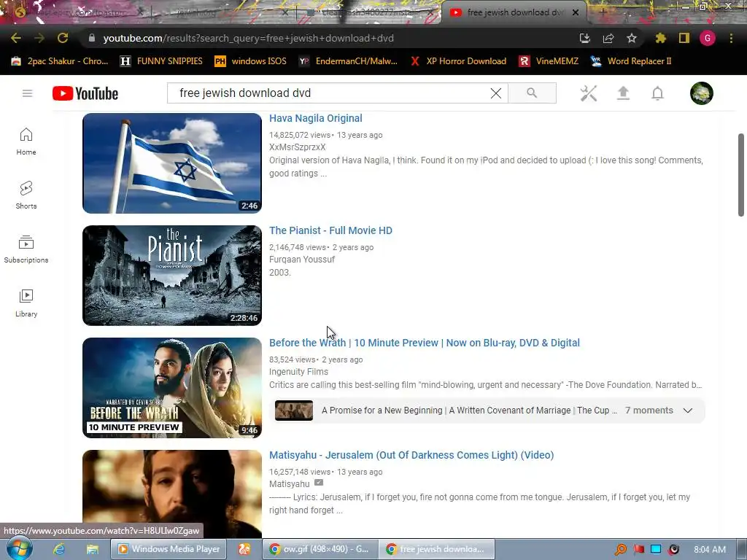Open The Pianist - Full Movie HD title
Image resolution: width=747 pixels, height=560 pixels.
[330, 230]
